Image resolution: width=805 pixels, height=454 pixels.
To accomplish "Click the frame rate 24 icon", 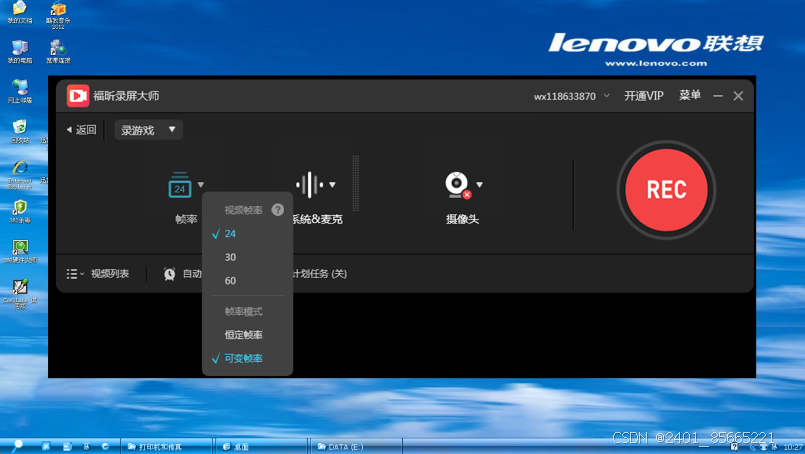I will tap(180, 185).
